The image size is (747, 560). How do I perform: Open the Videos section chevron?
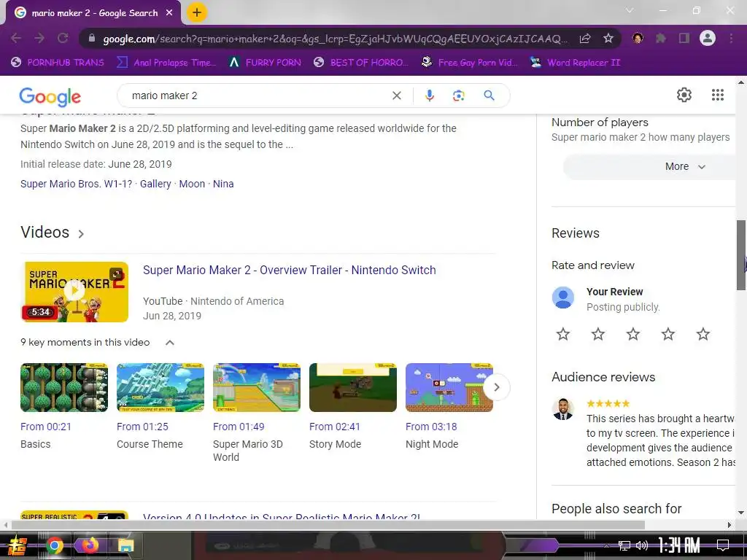81,234
